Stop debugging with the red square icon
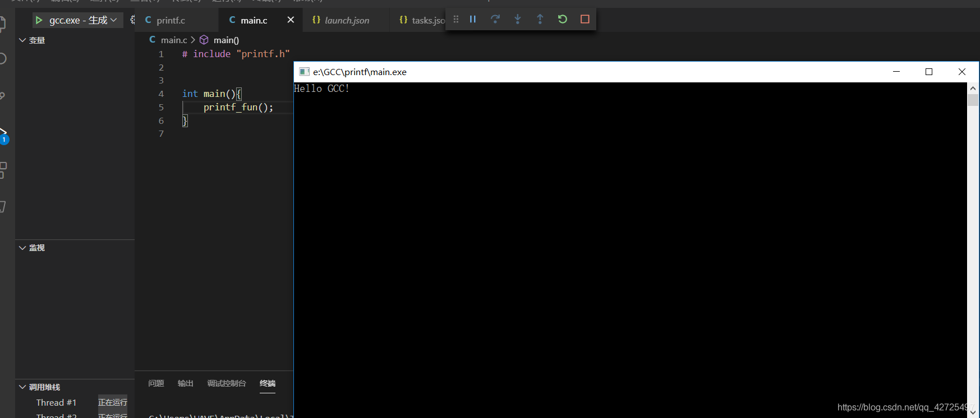Image resolution: width=980 pixels, height=418 pixels. pyautogui.click(x=585, y=19)
